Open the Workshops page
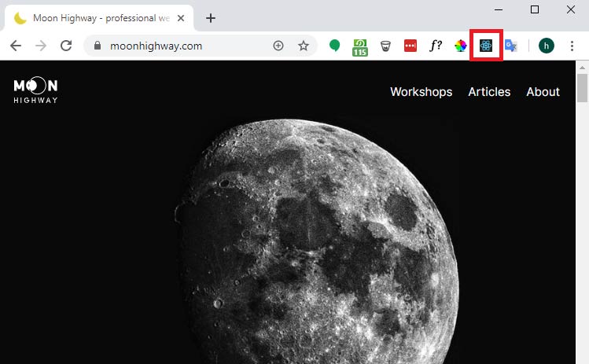589x364 pixels. (421, 92)
